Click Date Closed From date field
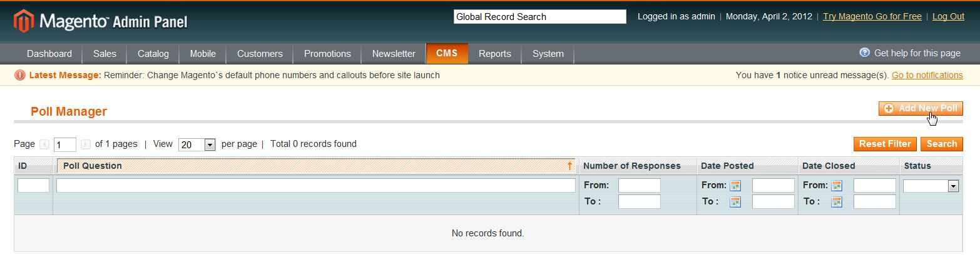 point(875,185)
